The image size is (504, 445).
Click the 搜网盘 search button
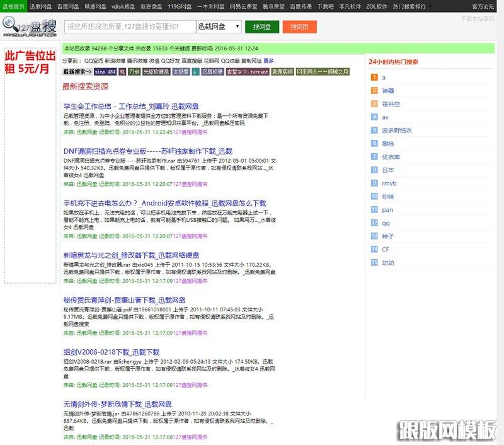(262, 26)
